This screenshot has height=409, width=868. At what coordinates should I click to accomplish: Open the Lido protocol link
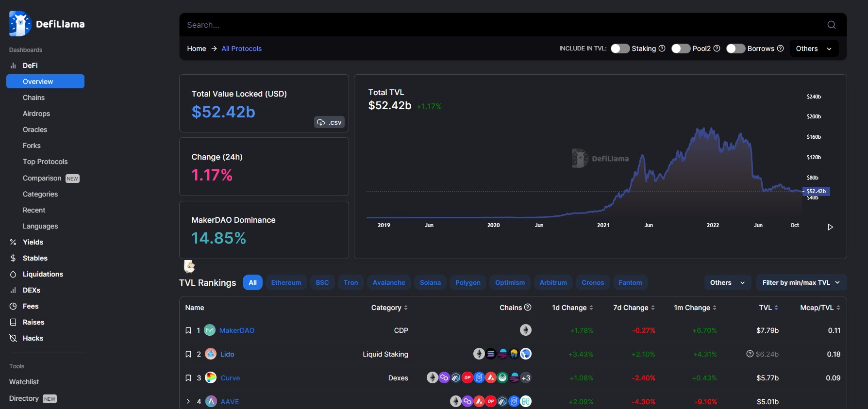point(227,354)
